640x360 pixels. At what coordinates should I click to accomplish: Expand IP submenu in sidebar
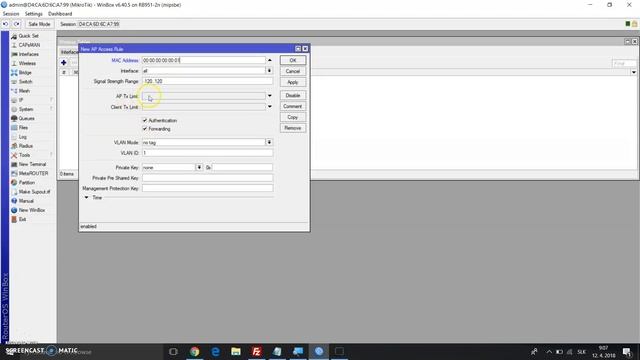click(21, 100)
